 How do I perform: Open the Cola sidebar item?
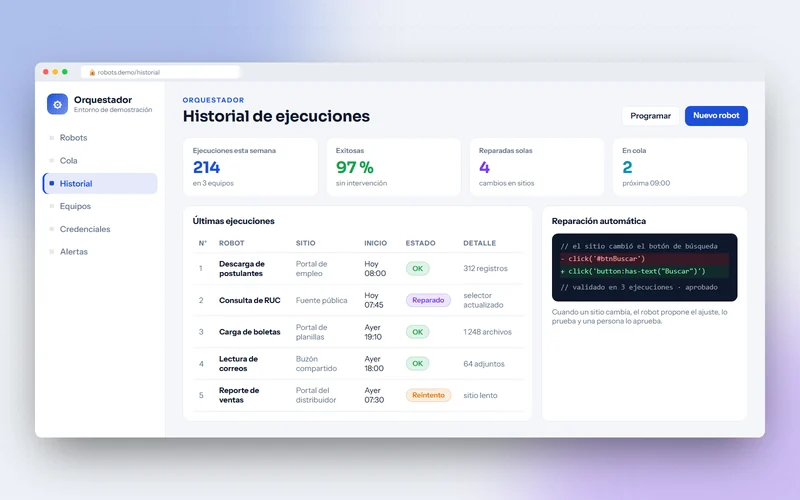[x=68, y=161]
